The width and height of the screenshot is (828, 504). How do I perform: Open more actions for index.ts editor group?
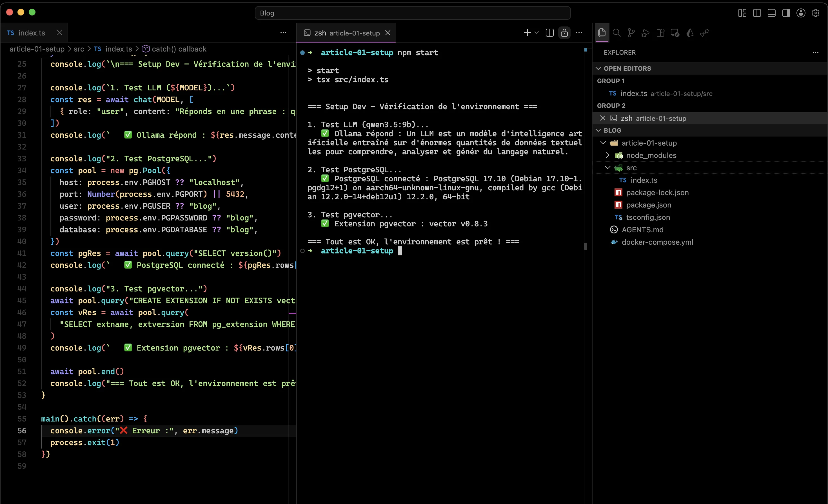coord(283,33)
